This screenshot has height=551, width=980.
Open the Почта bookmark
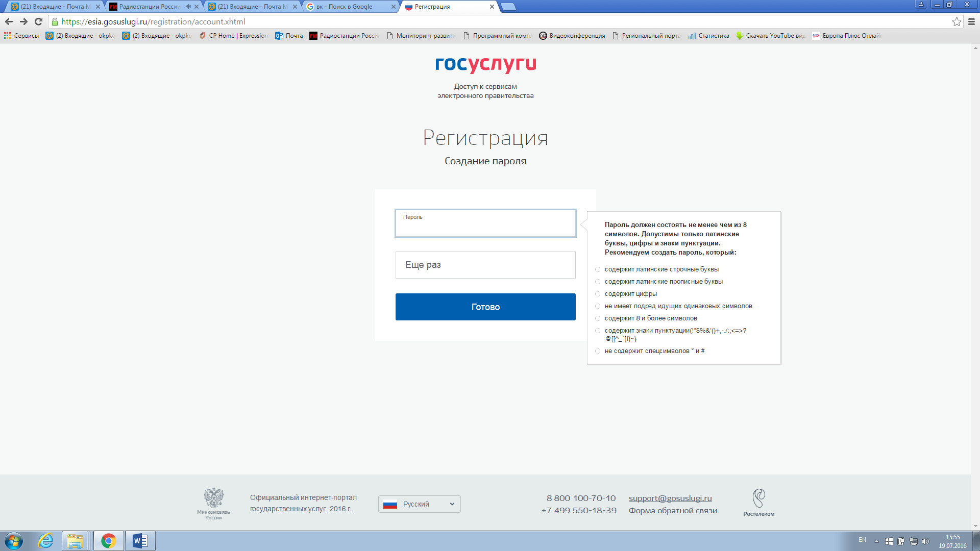[289, 36]
